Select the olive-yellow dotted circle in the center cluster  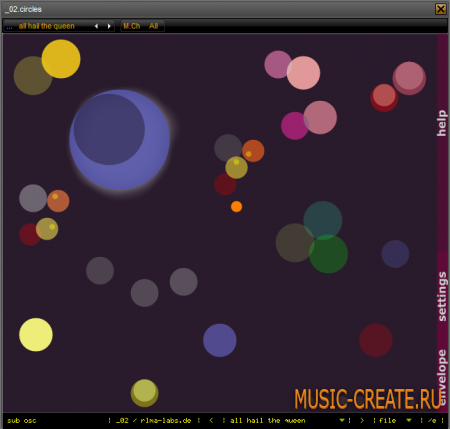click(236, 168)
